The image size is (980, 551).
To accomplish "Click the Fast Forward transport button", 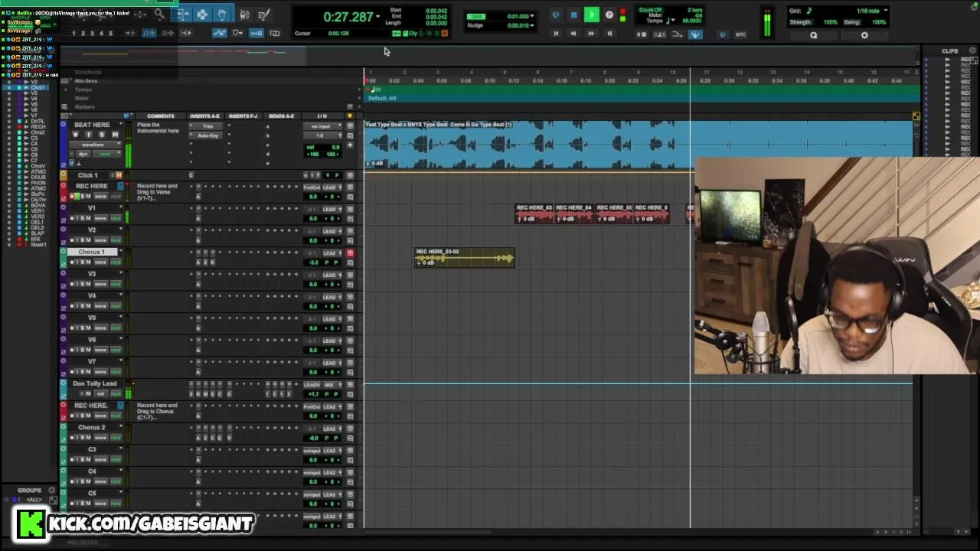I will (x=591, y=34).
